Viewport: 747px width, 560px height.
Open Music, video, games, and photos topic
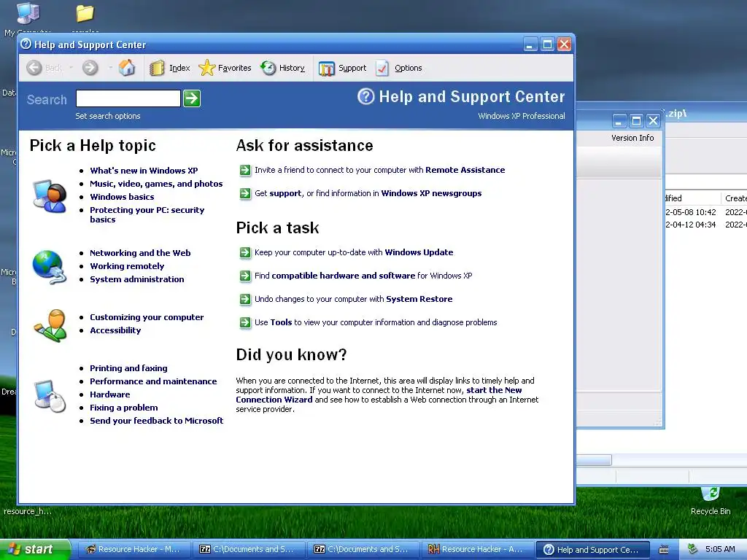coord(156,184)
